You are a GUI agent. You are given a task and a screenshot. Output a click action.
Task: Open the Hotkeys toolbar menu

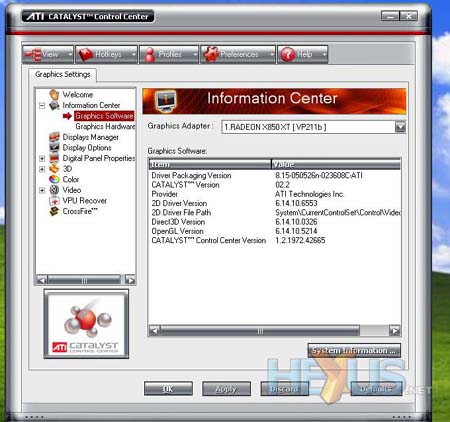point(106,54)
